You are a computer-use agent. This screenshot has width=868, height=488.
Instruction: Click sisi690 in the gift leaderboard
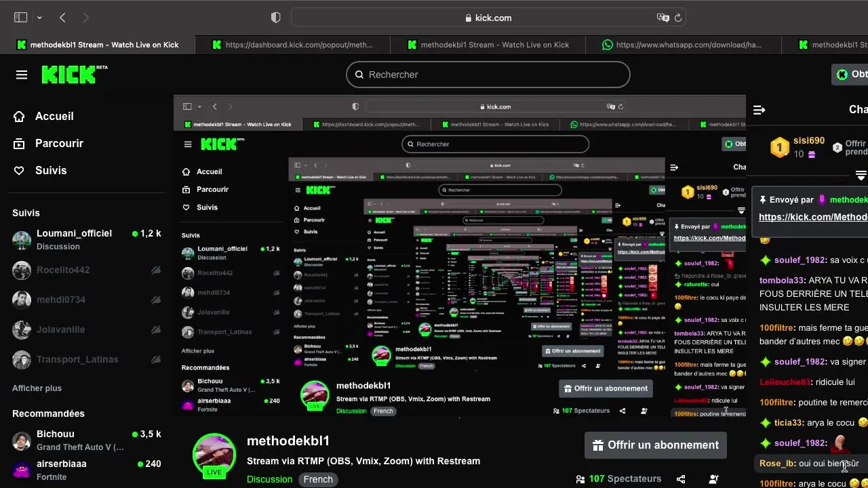point(809,141)
